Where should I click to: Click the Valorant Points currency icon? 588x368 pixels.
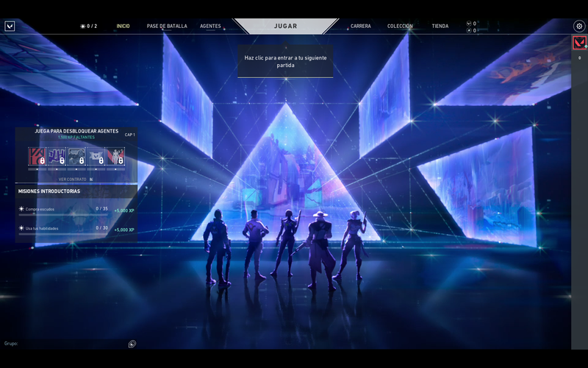coord(469,24)
